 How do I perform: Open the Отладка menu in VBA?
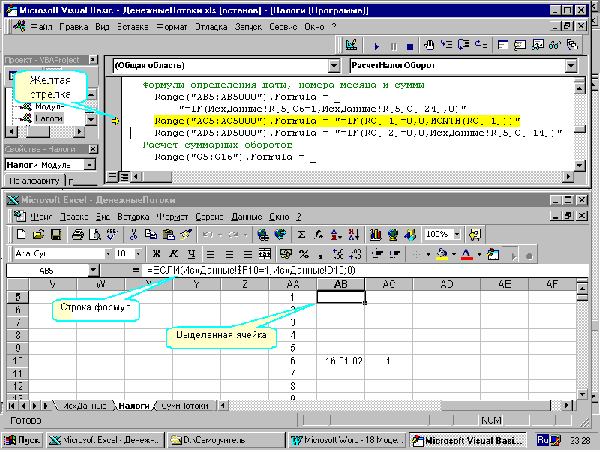(211, 27)
